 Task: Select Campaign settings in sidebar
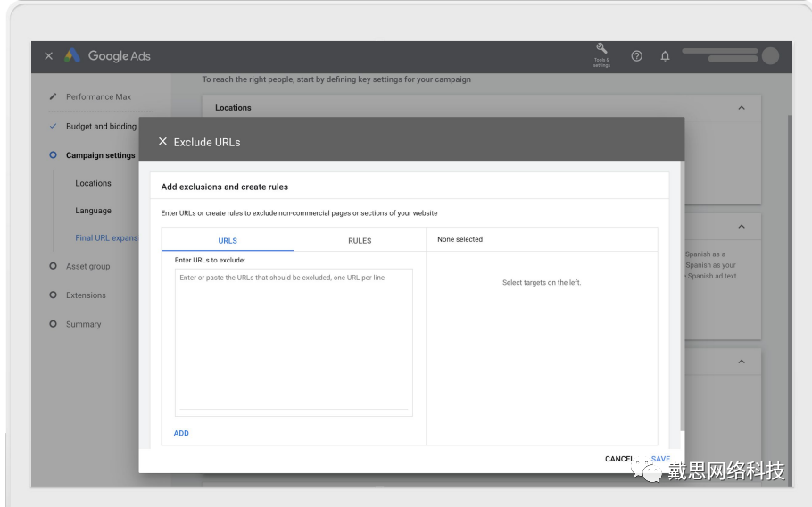coord(101,154)
